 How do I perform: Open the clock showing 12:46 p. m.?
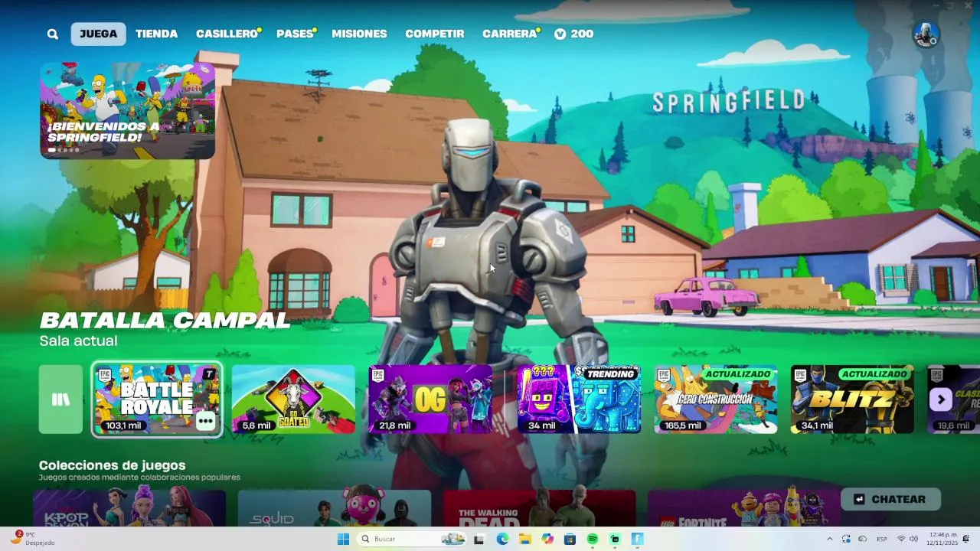pyautogui.click(x=942, y=539)
